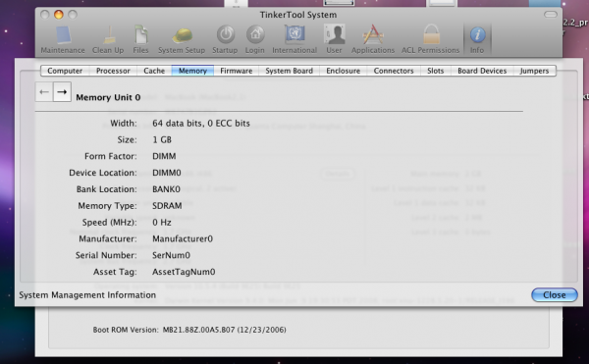Open ACL Permissions padlock icon
The width and height of the screenshot is (589, 364).
tap(431, 40)
